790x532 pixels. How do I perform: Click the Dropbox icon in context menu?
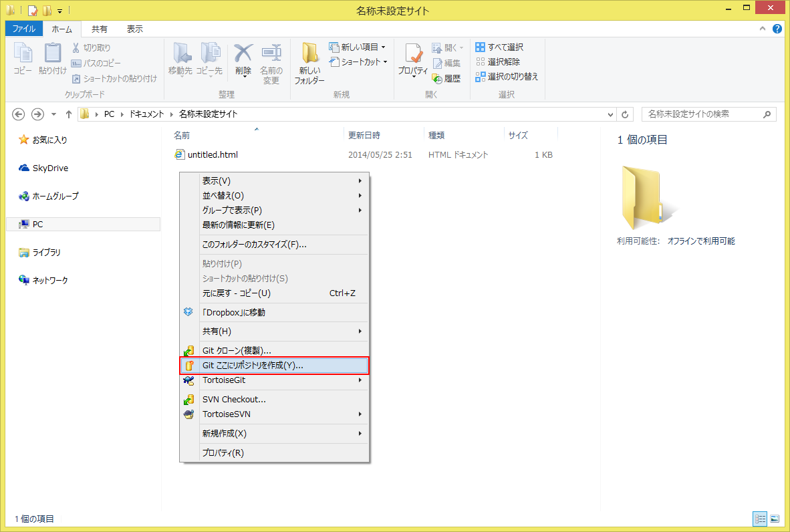click(188, 312)
